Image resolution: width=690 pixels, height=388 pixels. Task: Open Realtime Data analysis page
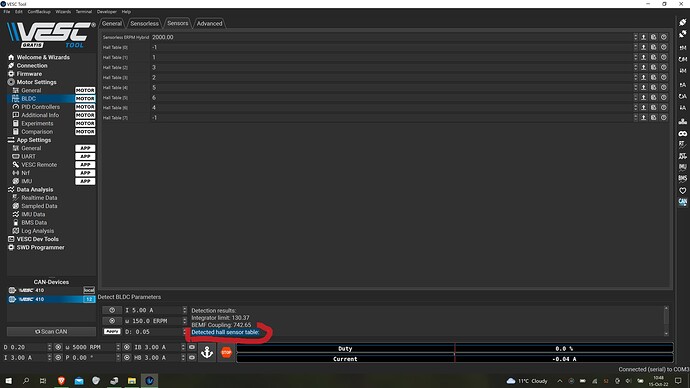tap(39, 198)
